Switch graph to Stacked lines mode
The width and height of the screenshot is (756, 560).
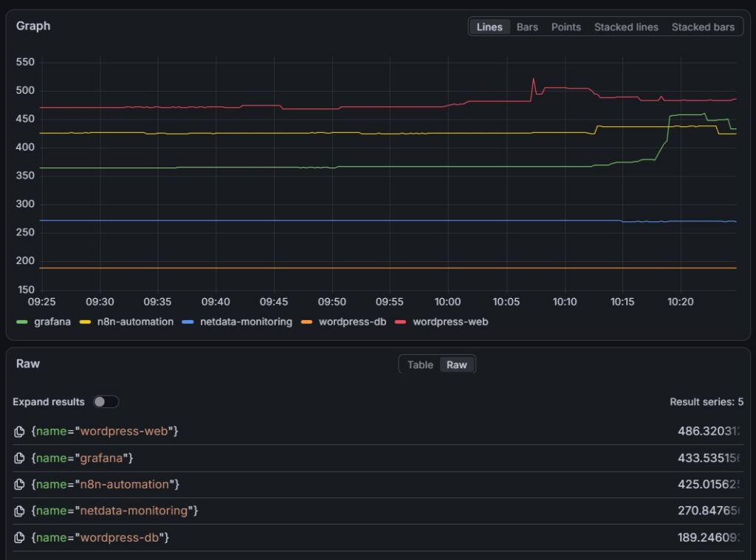click(x=626, y=27)
